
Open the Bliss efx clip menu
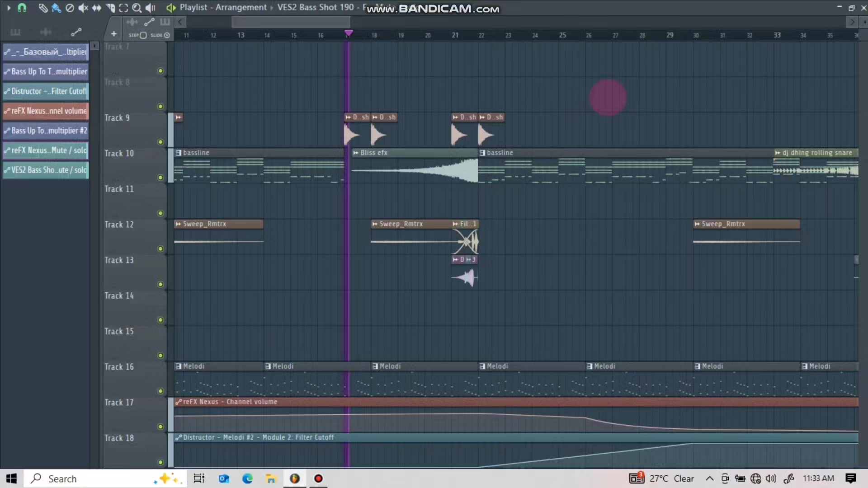356,153
